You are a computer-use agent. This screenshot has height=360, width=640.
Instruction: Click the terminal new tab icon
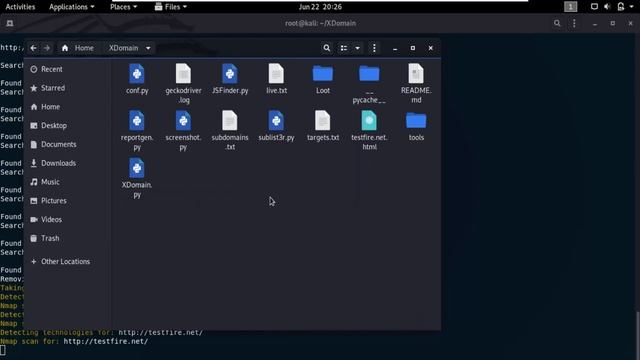(x=10, y=23)
